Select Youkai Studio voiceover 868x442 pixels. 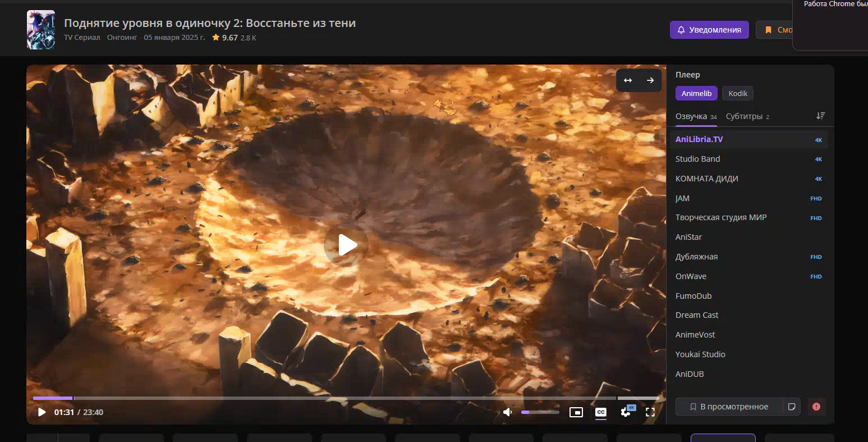pyautogui.click(x=748, y=354)
